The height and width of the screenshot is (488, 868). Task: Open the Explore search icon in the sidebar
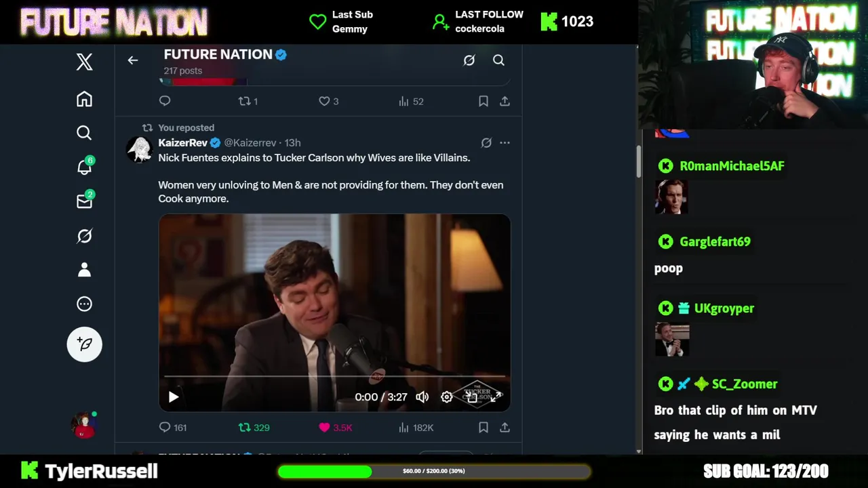84,133
